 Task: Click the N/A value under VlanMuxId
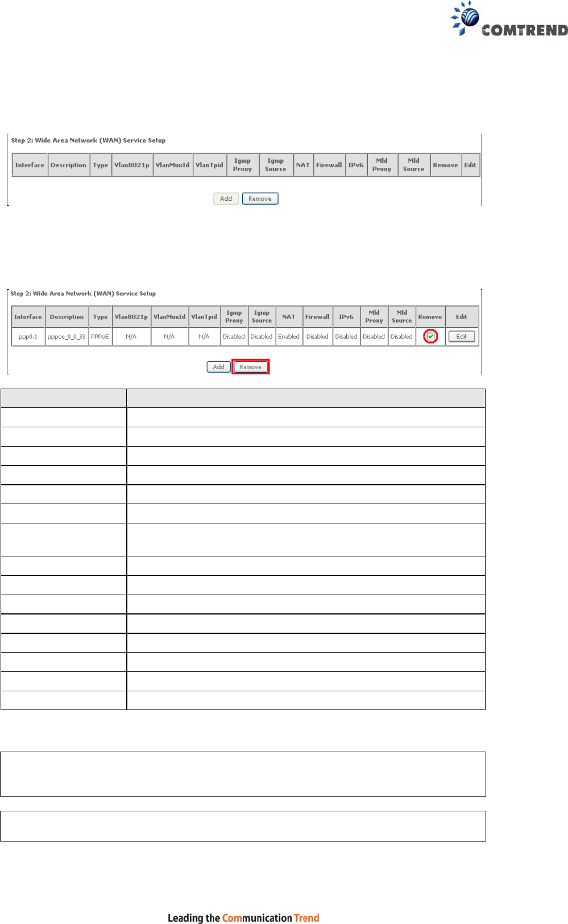click(x=169, y=337)
